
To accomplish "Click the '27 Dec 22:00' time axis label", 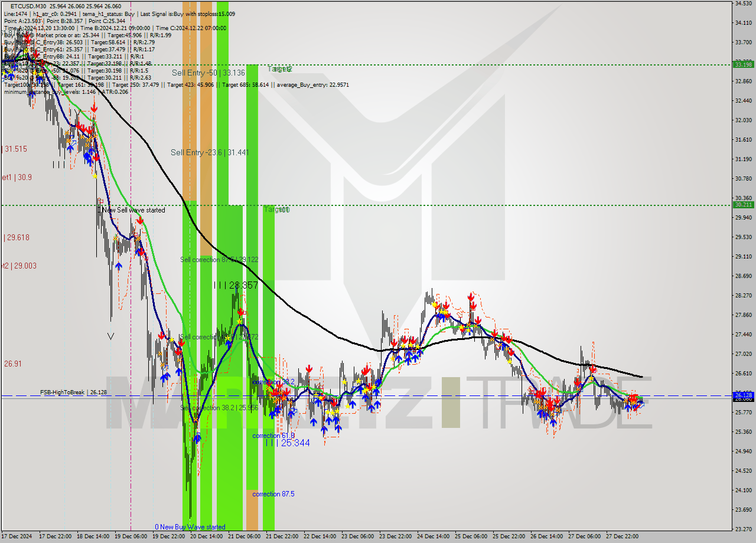I will click(x=623, y=537).
